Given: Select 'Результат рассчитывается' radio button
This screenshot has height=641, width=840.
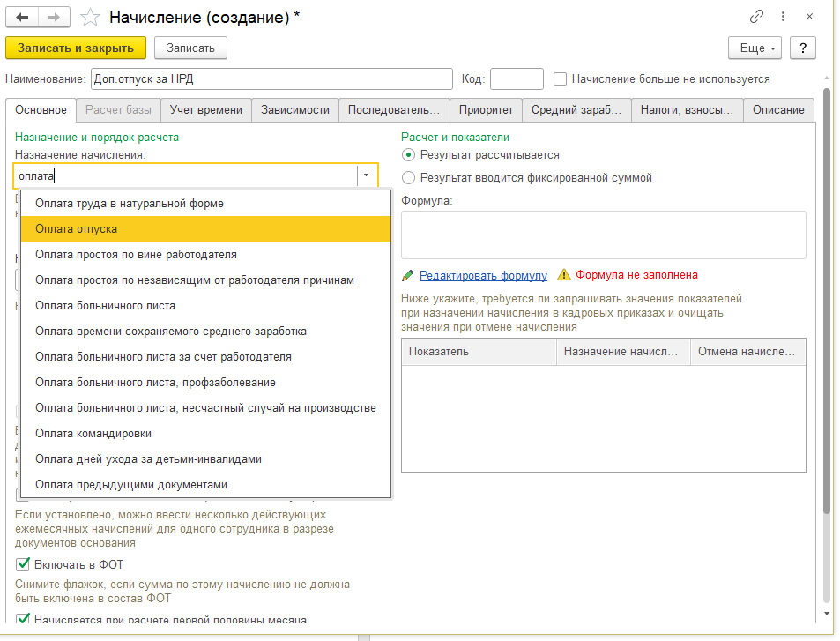Looking at the screenshot, I should (408, 155).
